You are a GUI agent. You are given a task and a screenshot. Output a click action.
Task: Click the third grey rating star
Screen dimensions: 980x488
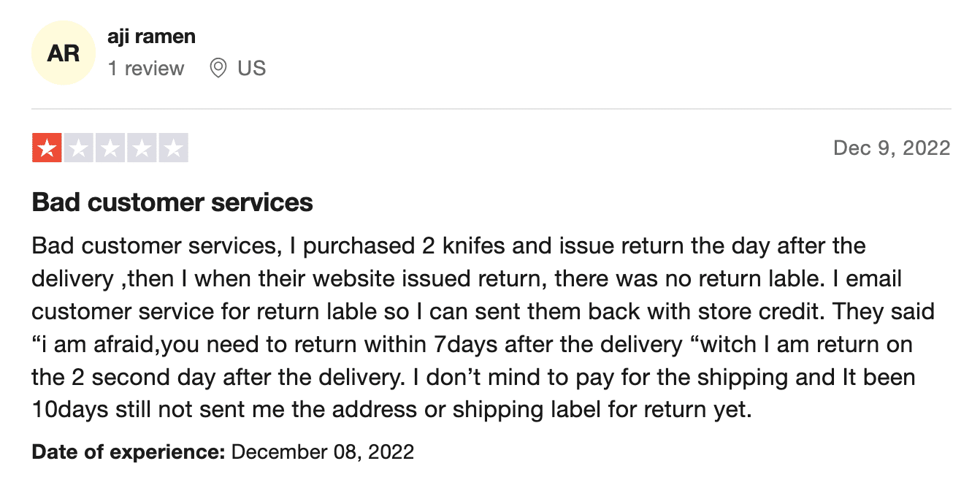[110, 148]
